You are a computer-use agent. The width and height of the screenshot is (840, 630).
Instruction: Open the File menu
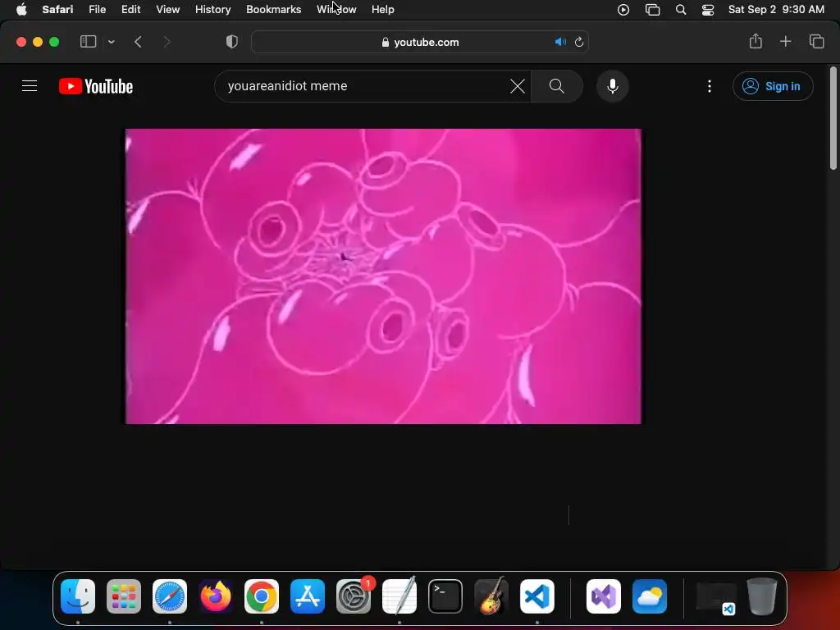(x=97, y=9)
